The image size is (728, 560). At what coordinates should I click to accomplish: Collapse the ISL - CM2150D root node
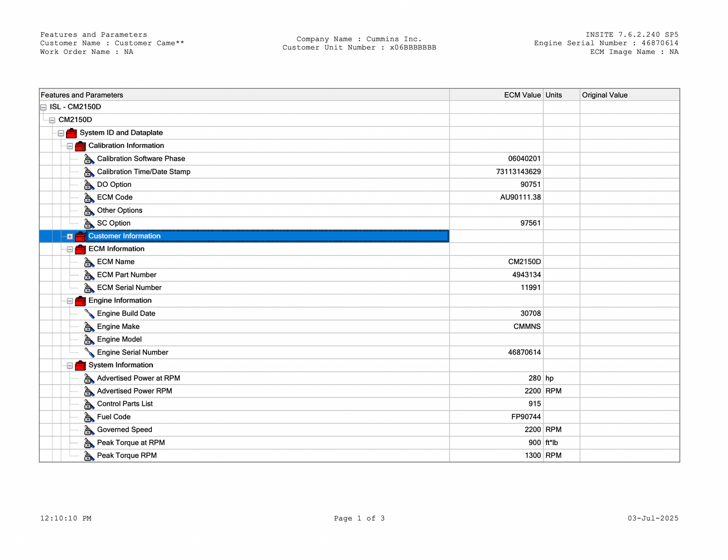(43, 107)
